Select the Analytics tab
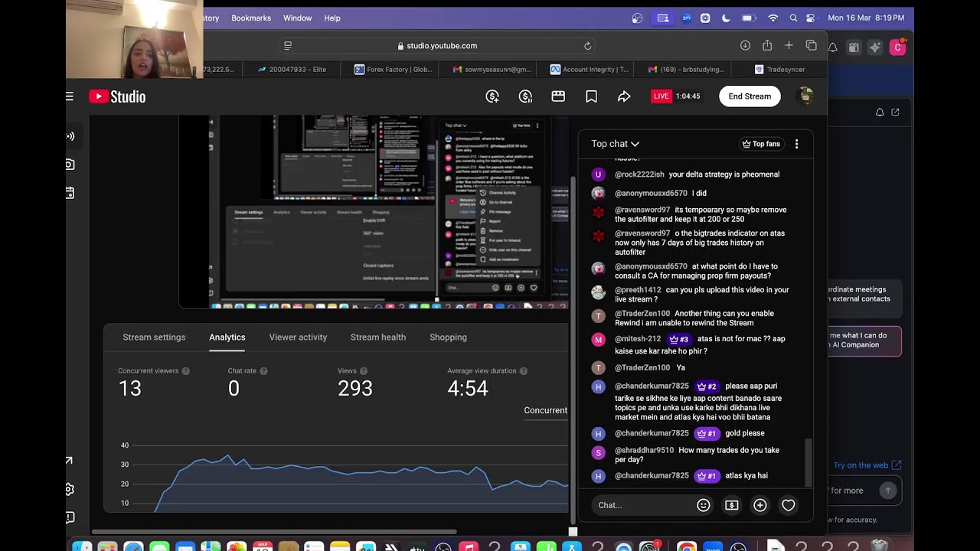This screenshot has width=980, height=551. (227, 337)
